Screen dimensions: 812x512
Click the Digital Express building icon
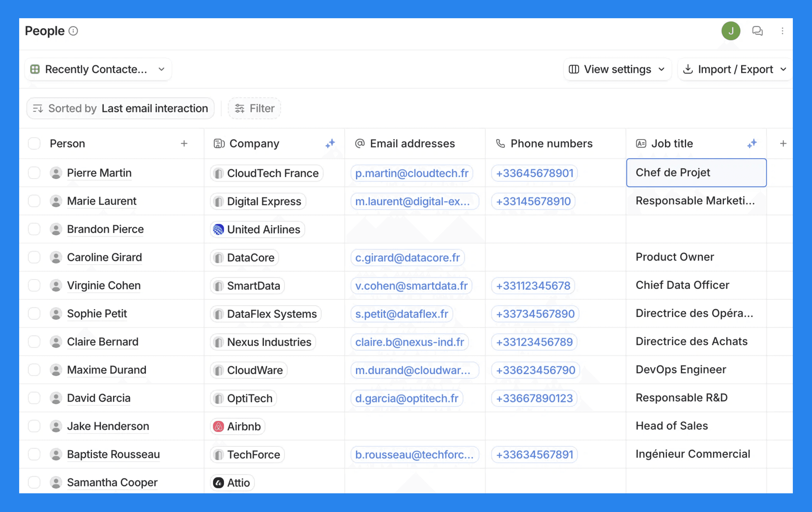coord(218,202)
